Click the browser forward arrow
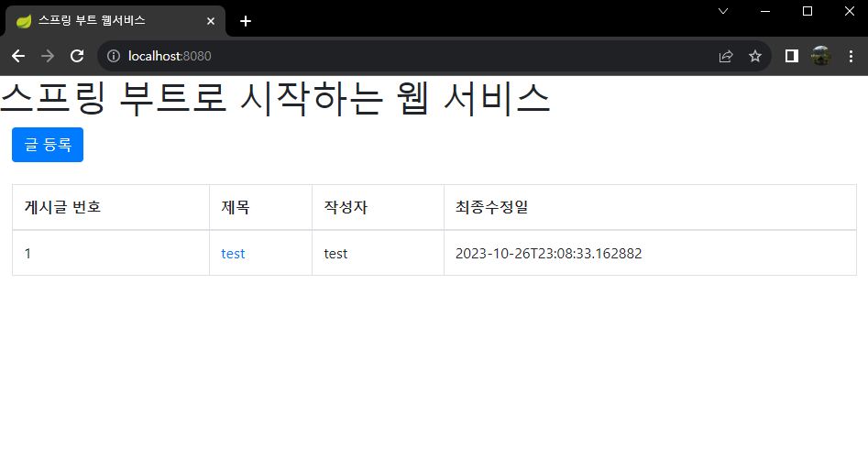 click(48, 56)
